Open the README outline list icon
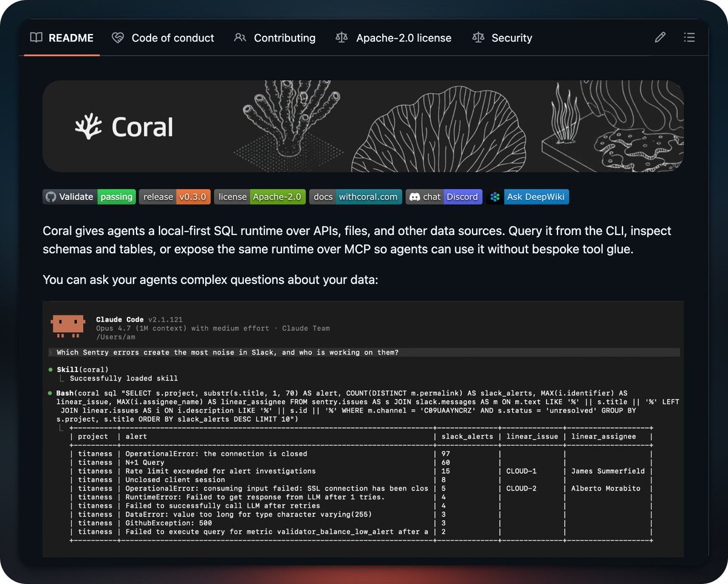 pos(689,38)
